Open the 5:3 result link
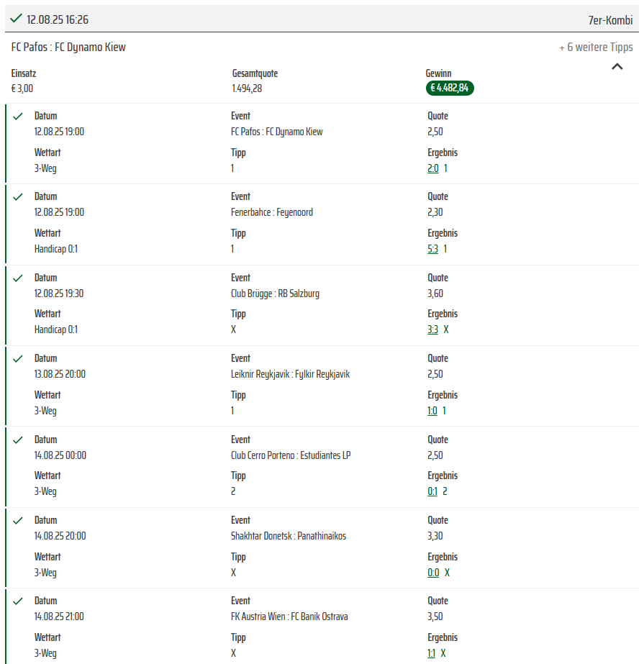The height and width of the screenshot is (664, 644). (432, 249)
